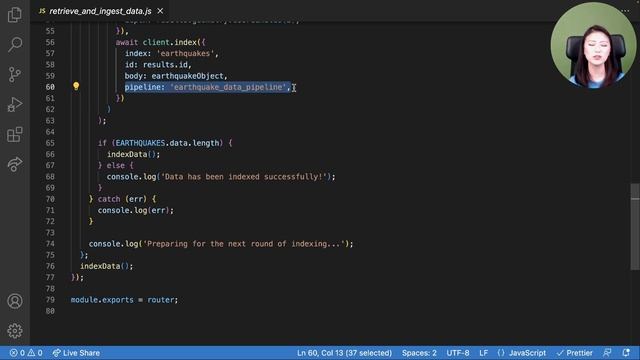Open the Run and Debug view
The height and width of the screenshot is (360, 640).
(x=15, y=104)
